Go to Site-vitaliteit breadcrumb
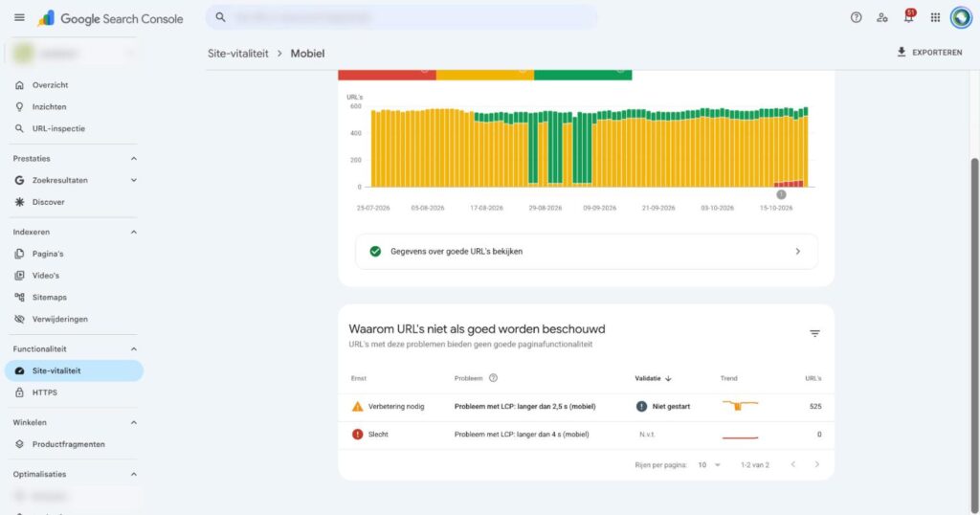 click(x=238, y=54)
